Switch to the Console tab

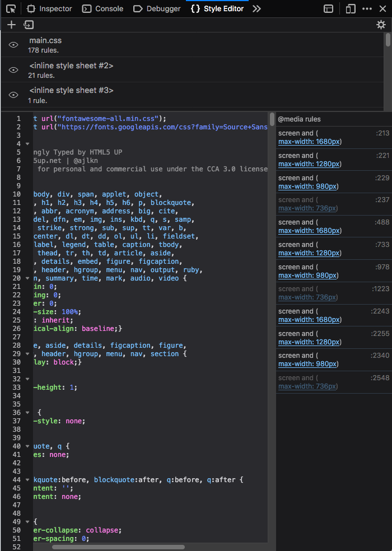coord(102,8)
